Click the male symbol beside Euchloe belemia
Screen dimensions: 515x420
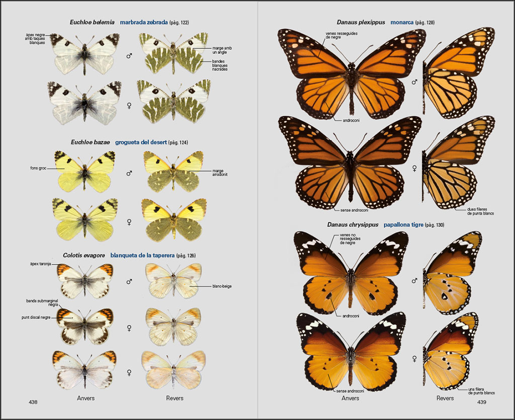[x=129, y=56]
